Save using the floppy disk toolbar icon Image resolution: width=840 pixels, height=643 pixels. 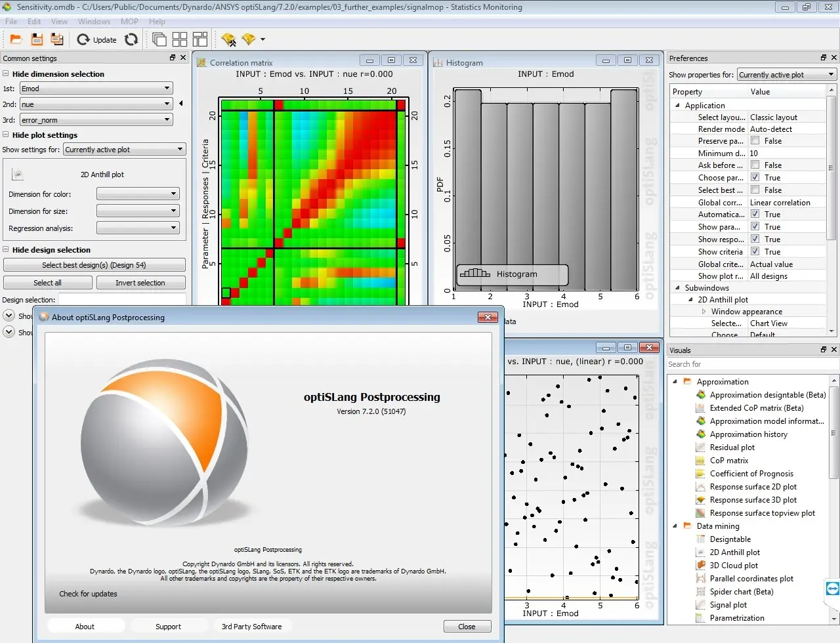click(x=37, y=39)
